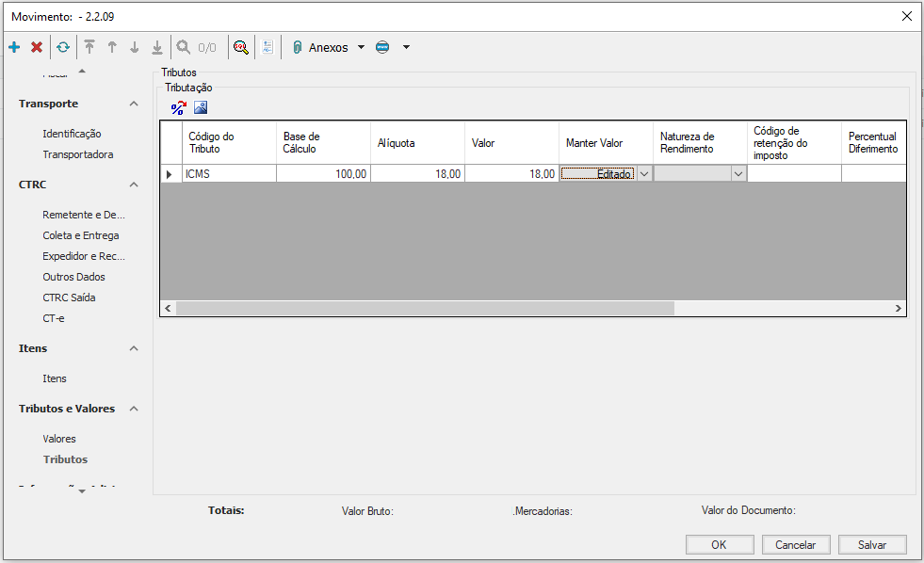Collapse the CTRC section
The height and width of the screenshot is (563, 924).
[134, 185]
